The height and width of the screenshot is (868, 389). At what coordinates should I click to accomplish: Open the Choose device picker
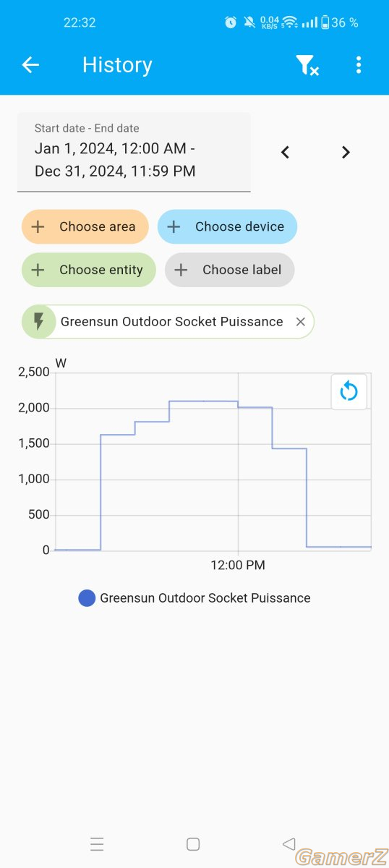(x=227, y=226)
